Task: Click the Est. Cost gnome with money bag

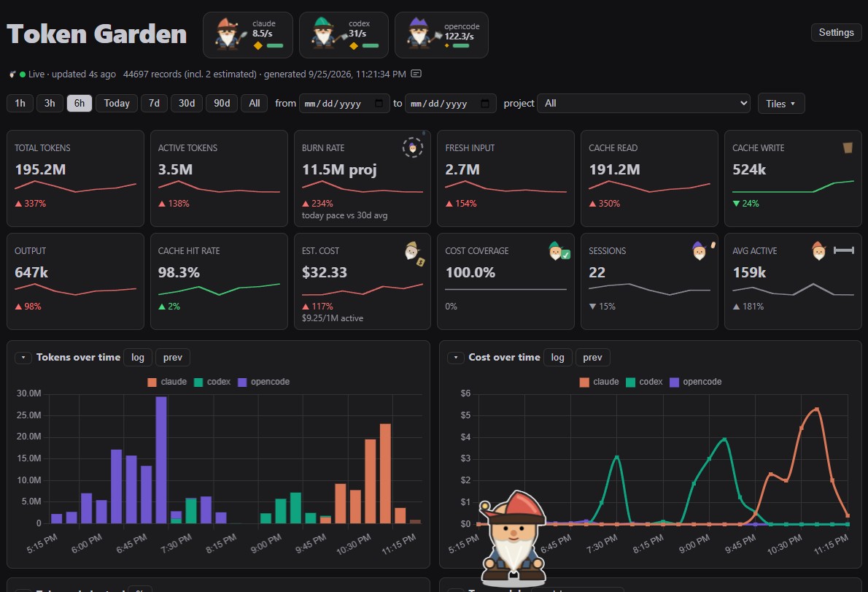Action: click(x=414, y=253)
